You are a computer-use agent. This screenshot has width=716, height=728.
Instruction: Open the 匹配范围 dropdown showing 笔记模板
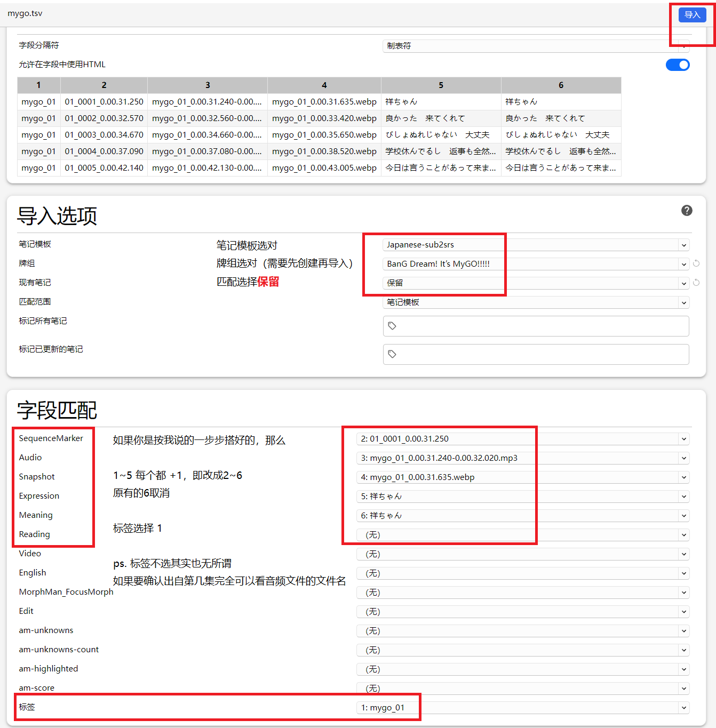click(535, 302)
